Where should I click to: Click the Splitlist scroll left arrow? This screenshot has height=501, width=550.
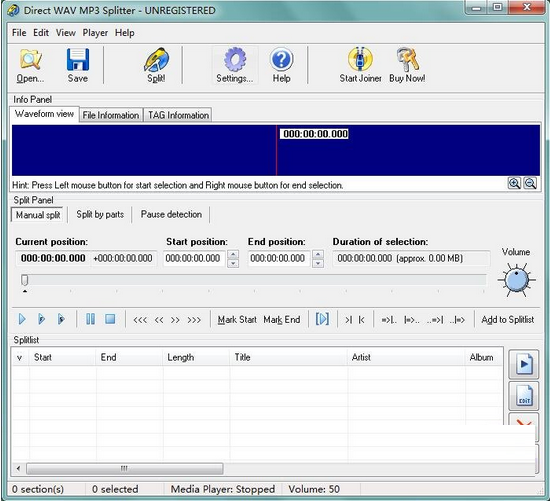click(x=18, y=469)
